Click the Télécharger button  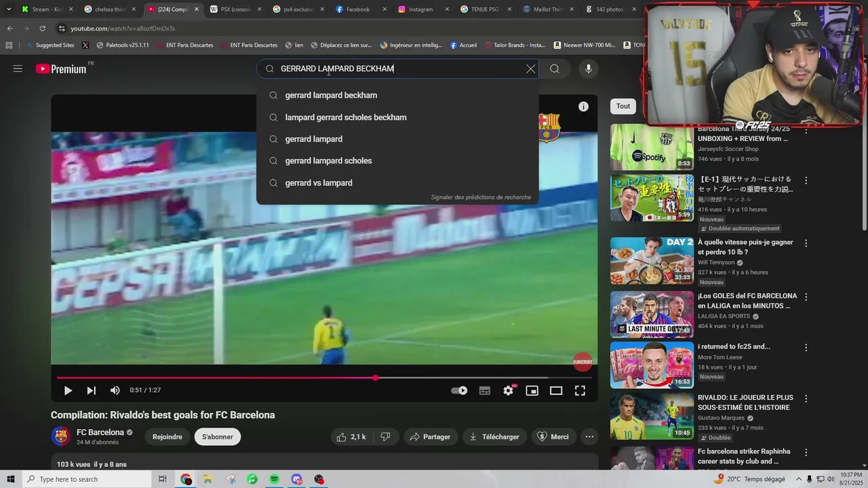[x=494, y=437]
